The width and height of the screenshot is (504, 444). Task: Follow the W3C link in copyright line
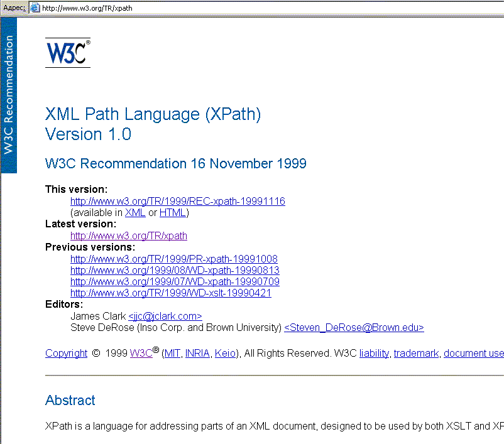tap(141, 353)
